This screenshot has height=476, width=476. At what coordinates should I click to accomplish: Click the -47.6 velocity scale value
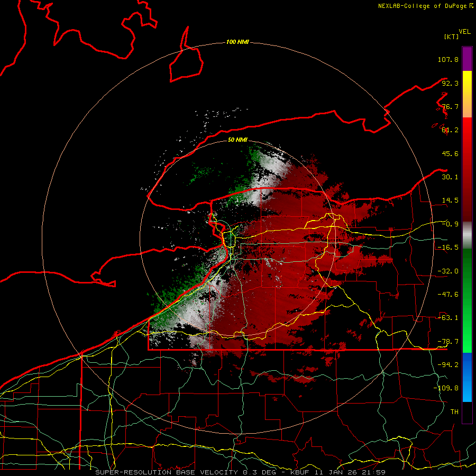[x=448, y=295]
